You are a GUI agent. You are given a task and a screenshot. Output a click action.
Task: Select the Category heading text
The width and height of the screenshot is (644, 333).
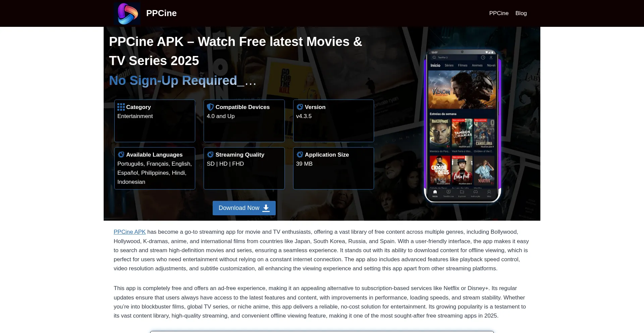click(139, 107)
